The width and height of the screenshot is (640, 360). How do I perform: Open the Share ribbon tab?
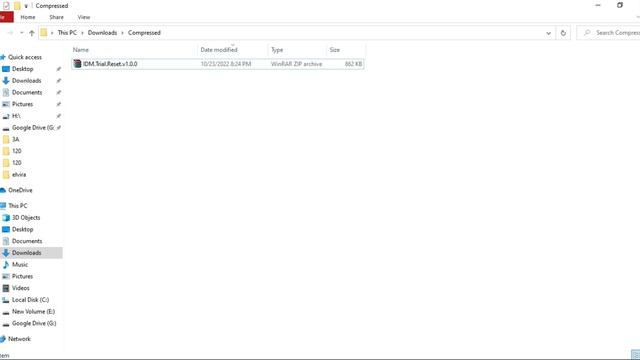(x=56, y=17)
